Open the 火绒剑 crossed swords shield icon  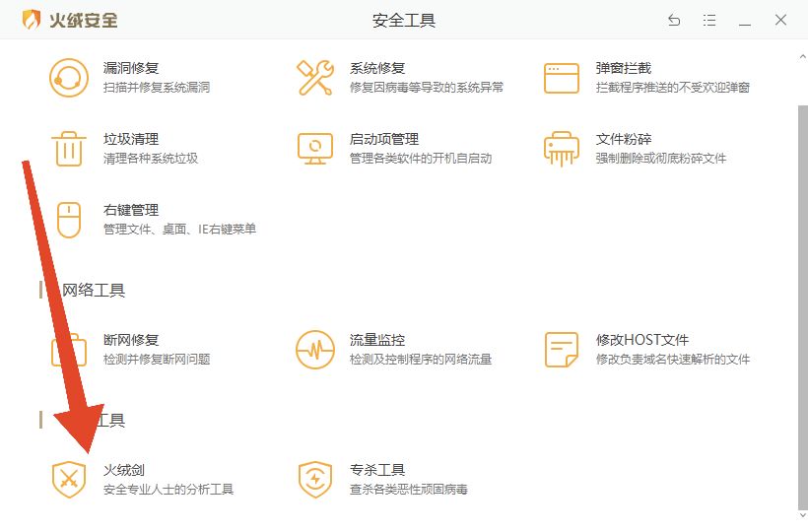click(69, 480)
